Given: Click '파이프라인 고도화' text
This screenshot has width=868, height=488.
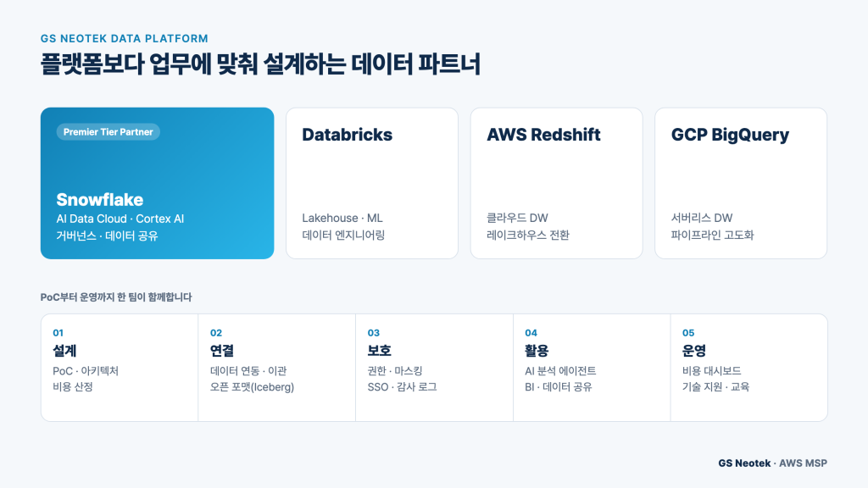Looking at the screenshot, I should [x=712, y=236].
